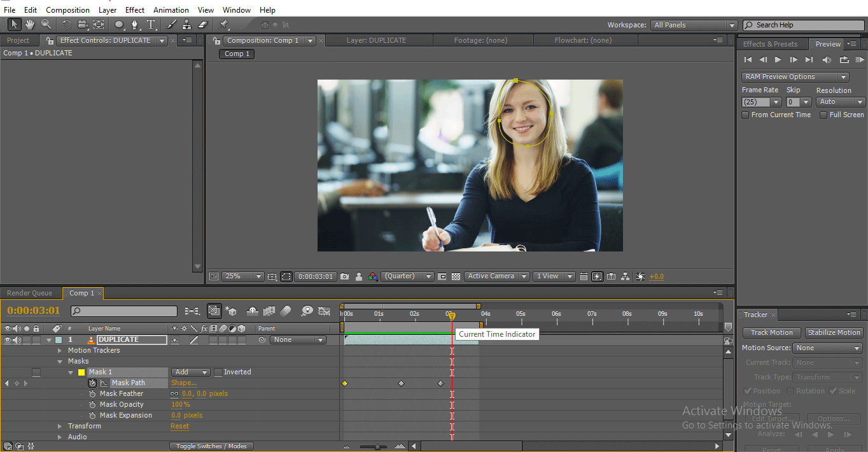
Task: Hide the DUPLICATE layer video eye
Action: [x=8, y=340]
